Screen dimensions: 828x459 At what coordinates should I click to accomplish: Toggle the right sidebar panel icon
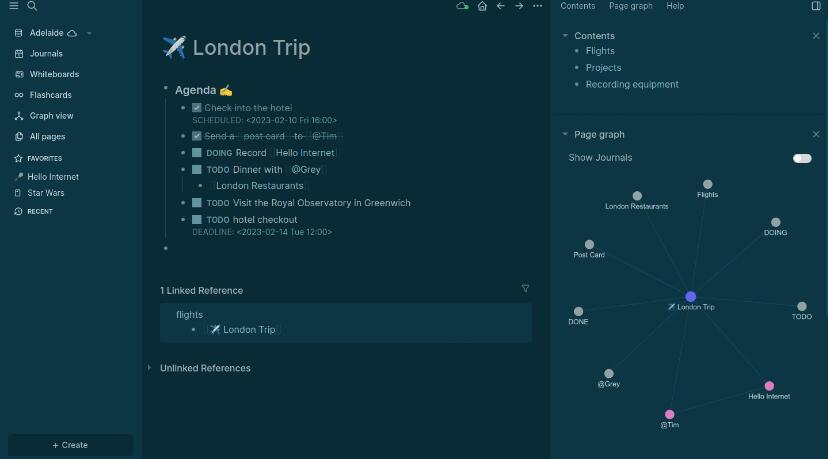816,6
